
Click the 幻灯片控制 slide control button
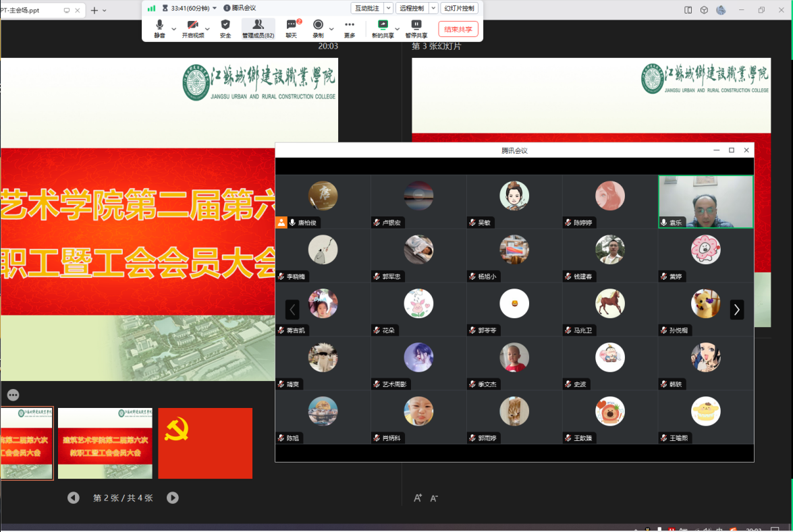460,8
